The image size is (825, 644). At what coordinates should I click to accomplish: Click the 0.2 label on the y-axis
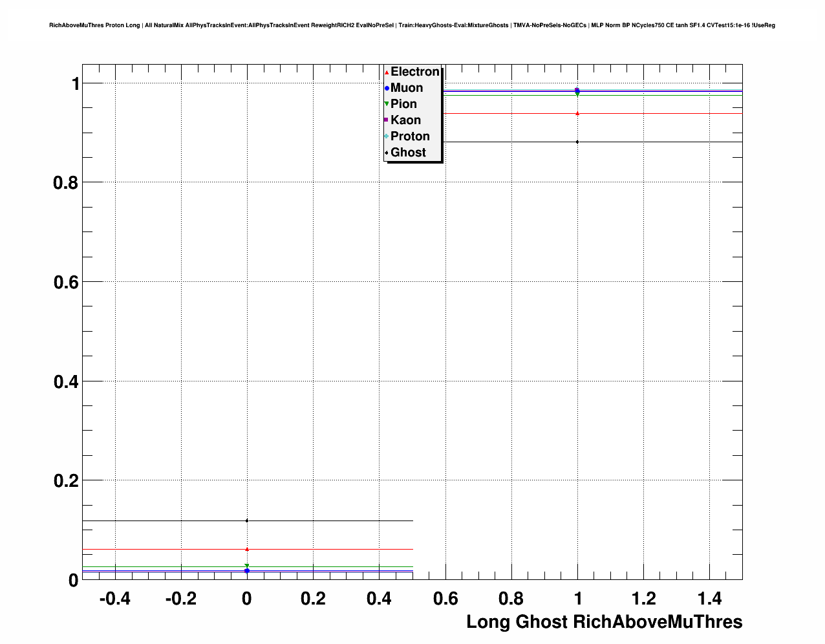tap(65, 481)
